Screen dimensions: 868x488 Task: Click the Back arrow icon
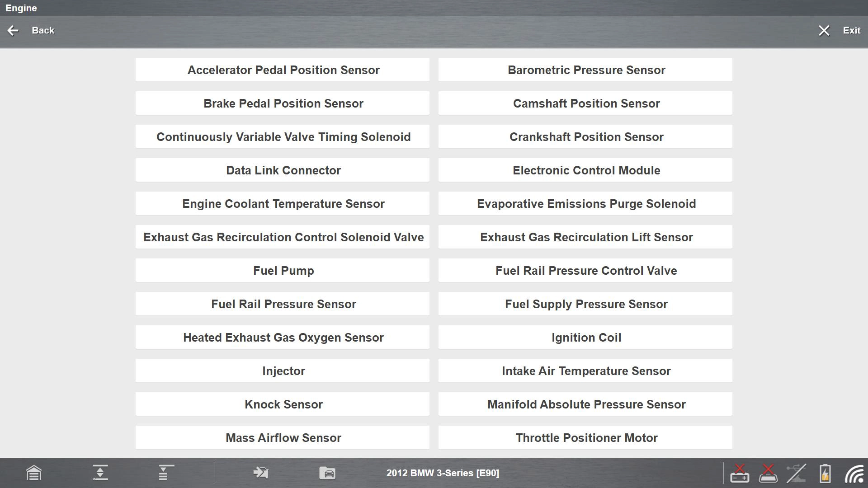(13, 30)
